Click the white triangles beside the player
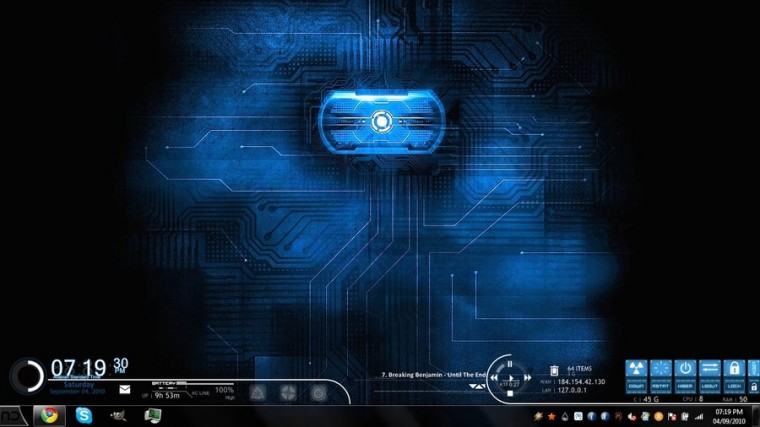This screenshot has width=760, height=427. click(477, 386)
